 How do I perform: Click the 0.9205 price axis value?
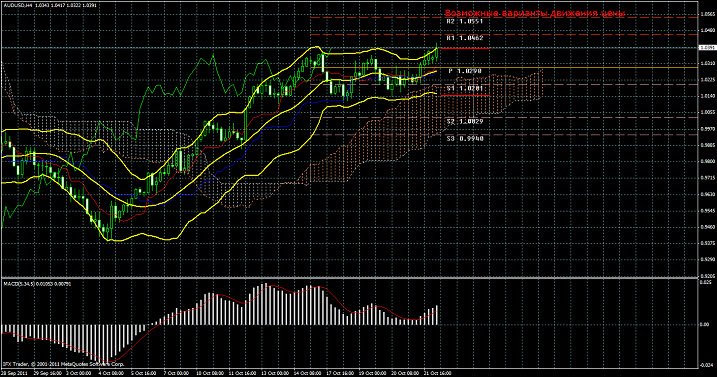click(707, 275)
